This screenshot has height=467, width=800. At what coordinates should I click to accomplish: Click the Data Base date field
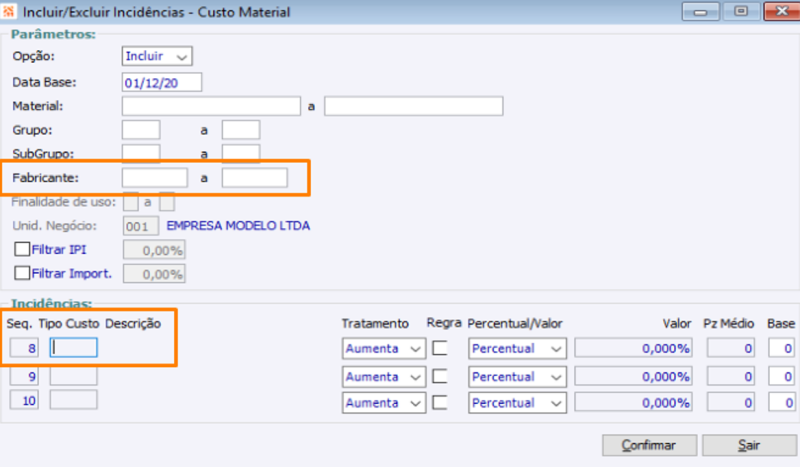click(162, 82)
